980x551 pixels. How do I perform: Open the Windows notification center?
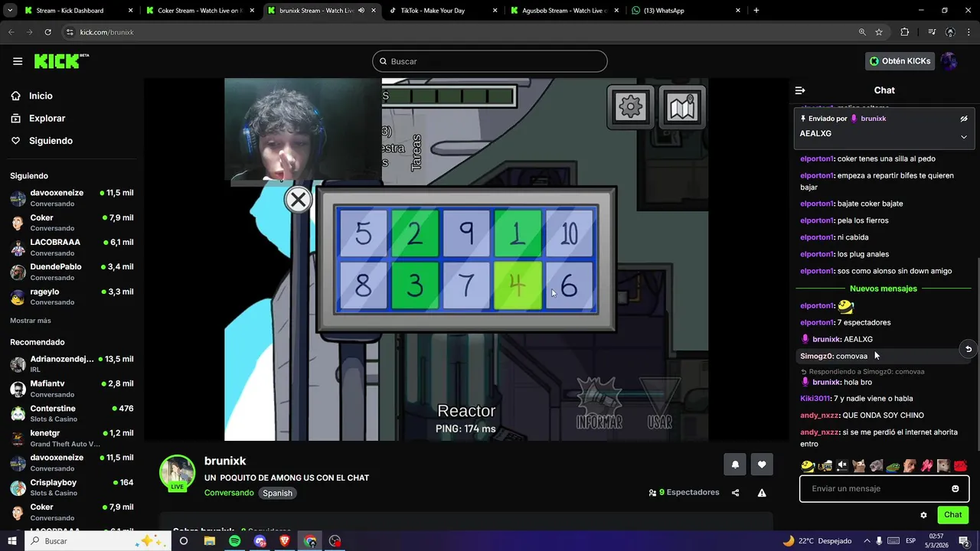point(964,541)
